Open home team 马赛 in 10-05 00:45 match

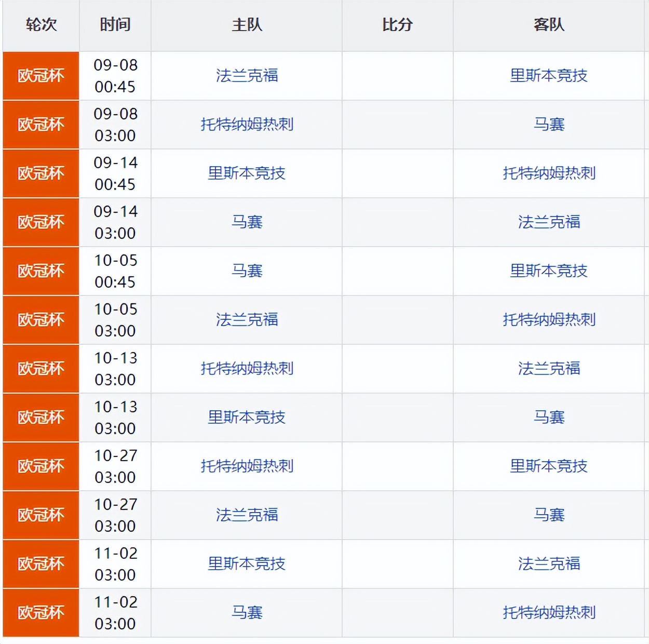click(247, 271)
